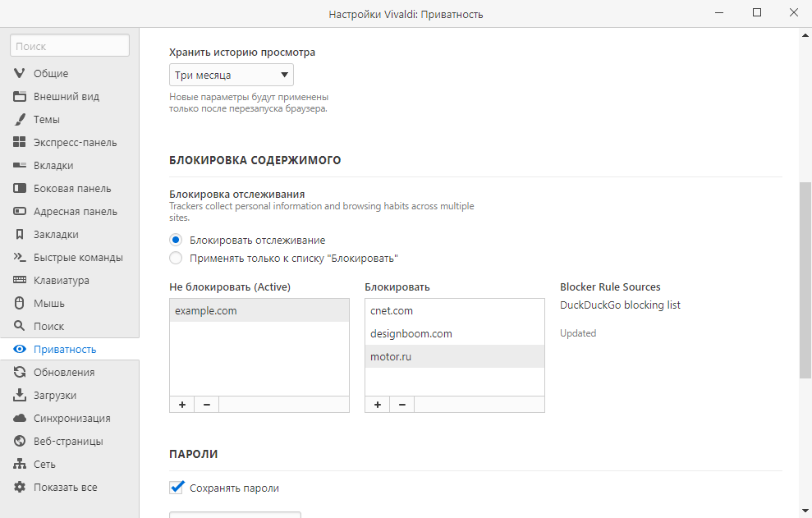Open Клавиатура keyboard icon section

(21, 280)
